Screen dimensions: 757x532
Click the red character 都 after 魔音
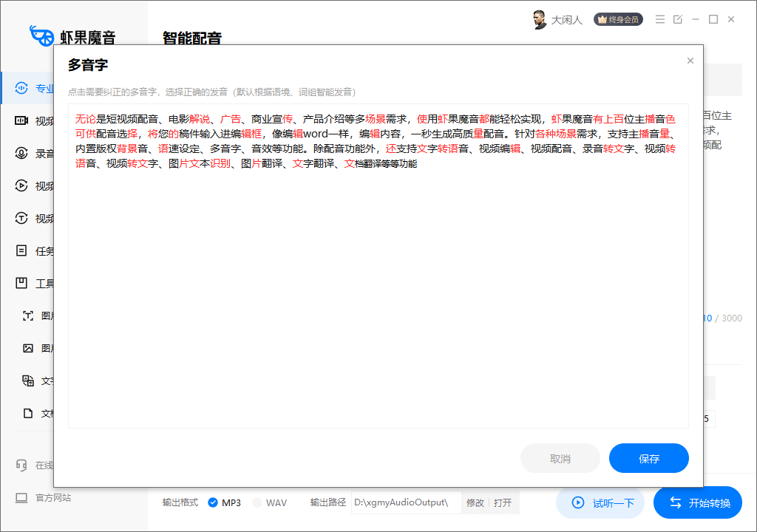point(483,119)
